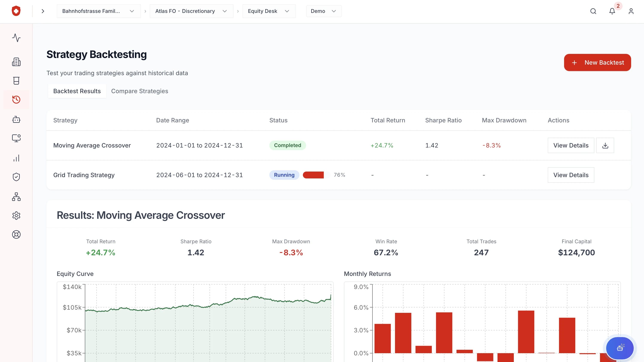The width and height of the screenshot is (644, 362).
Task: Expand the Equity Desk dropdown
Action: [x=269, y=11]
